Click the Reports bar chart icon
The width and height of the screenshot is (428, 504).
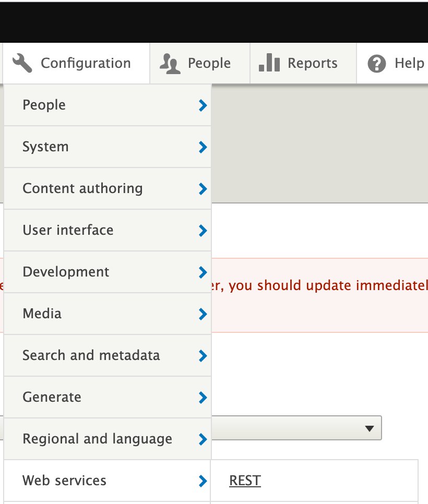[269, 63]
